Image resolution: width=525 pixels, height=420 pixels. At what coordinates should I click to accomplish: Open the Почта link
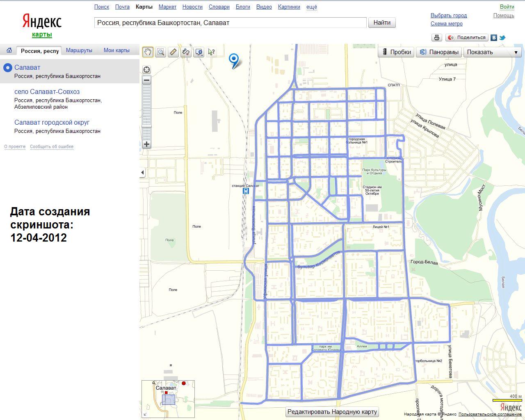(x=122, y=7)
